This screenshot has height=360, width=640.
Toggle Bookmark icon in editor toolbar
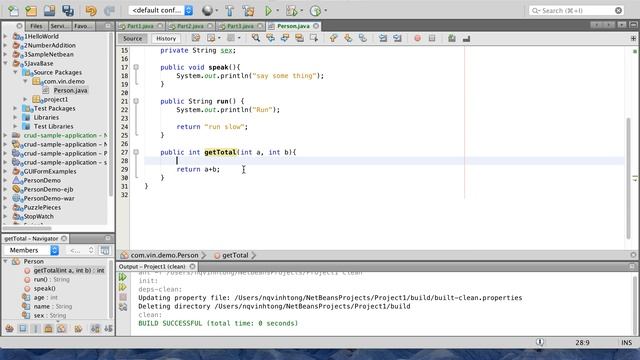[x=363, y=38]
